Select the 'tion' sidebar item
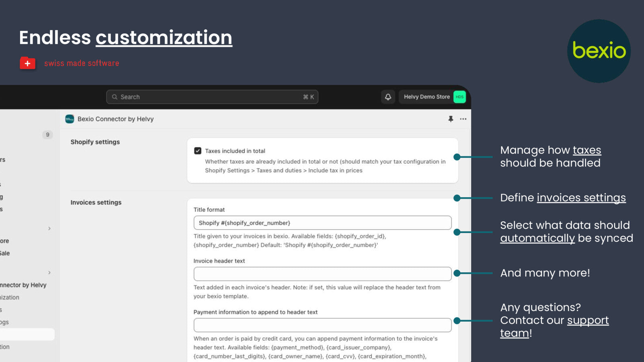This screenshot has width=644, height=362. point(5,347)
